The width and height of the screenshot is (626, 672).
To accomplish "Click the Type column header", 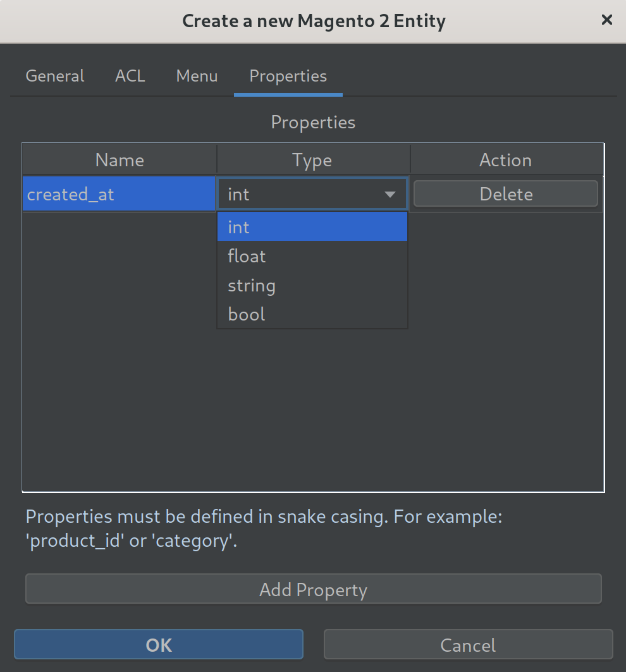I will click(312, 160).
